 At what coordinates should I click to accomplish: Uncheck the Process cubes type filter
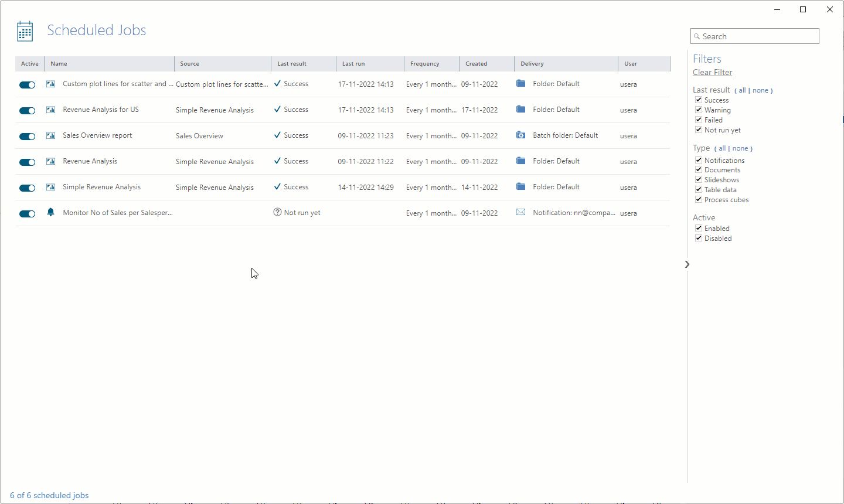pyautogui.click(x=699, y=199)
